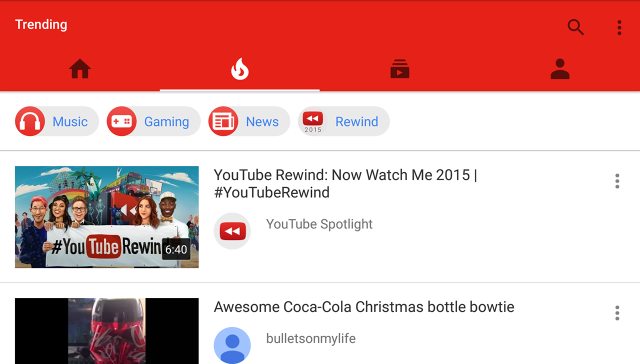
Task: Tap the Music headphones icon
Action: [30, 121]
